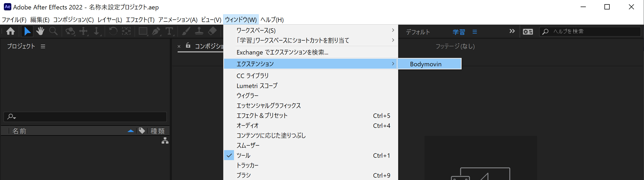644x180 pixels.
Task: Open the エフェクト(T) menu
Action: click(x=140, y=20)
